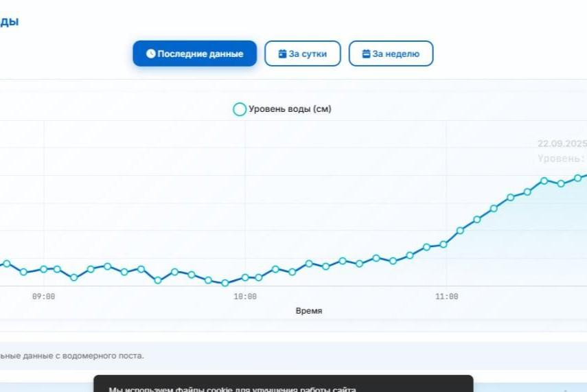Click the rightmost data point on the chart
587x392 pixels.
(578, 178)
